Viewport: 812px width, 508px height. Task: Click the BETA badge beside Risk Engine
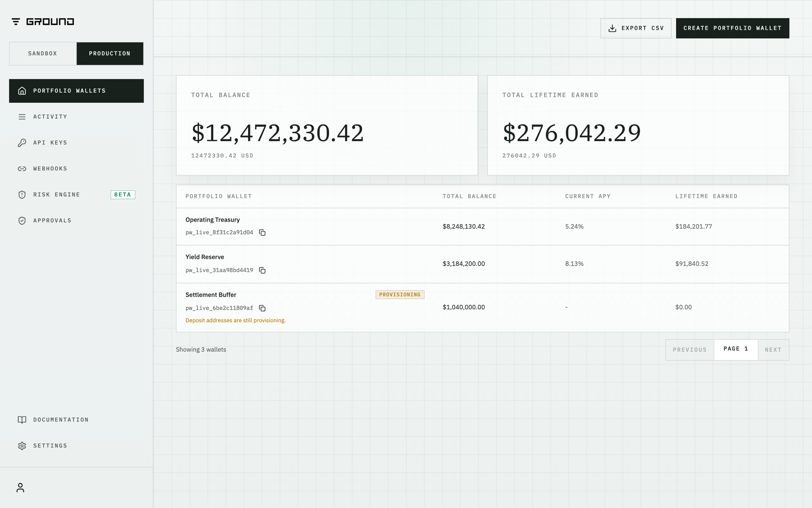tap(123, 195)
